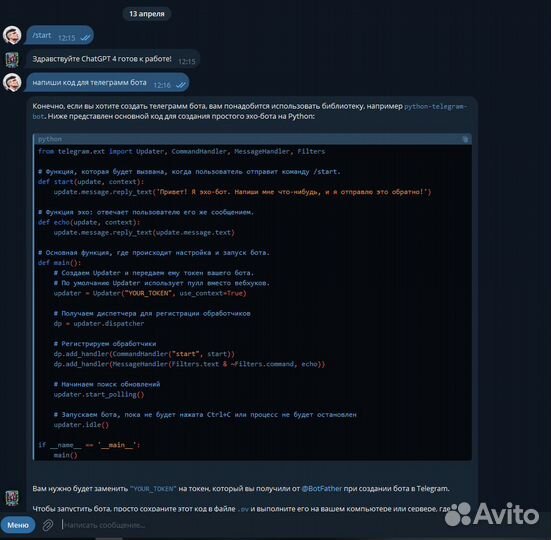Click the python-telegram-bot inline code text
Viewport: 551px width, 540px height.
[x=435, y=106]
